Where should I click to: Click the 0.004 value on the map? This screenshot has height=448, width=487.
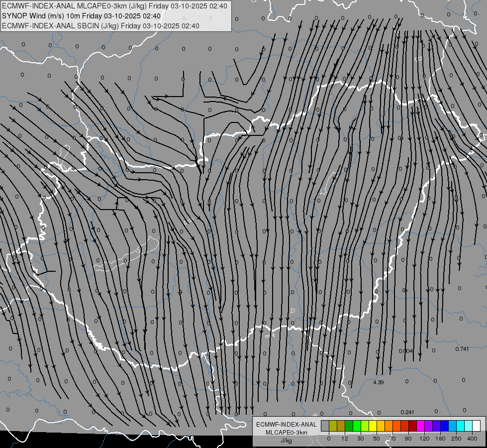tap(406, 351)
